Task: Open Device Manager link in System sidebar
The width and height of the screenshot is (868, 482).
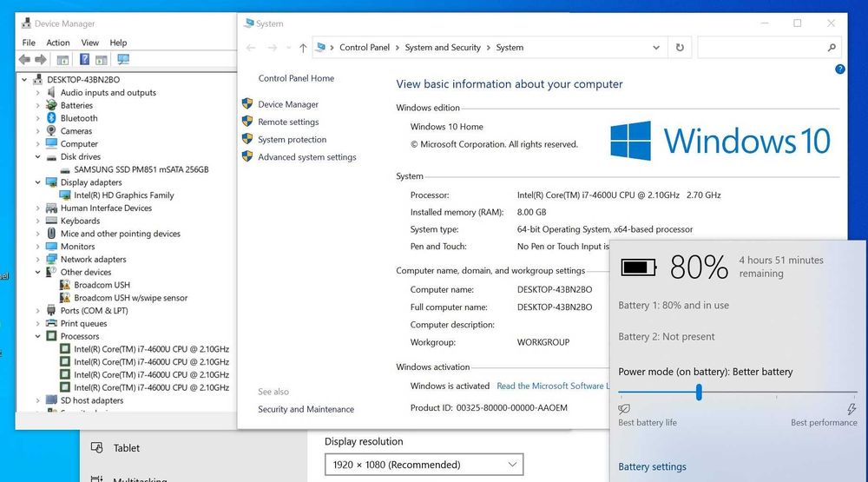Action: click(x=288, y=104)
